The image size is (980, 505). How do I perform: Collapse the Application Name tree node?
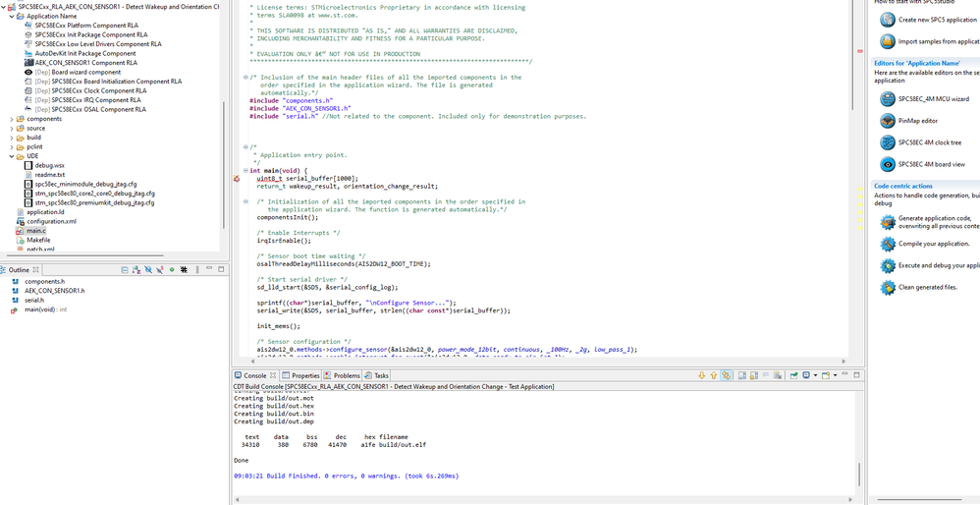coord(12,17)
